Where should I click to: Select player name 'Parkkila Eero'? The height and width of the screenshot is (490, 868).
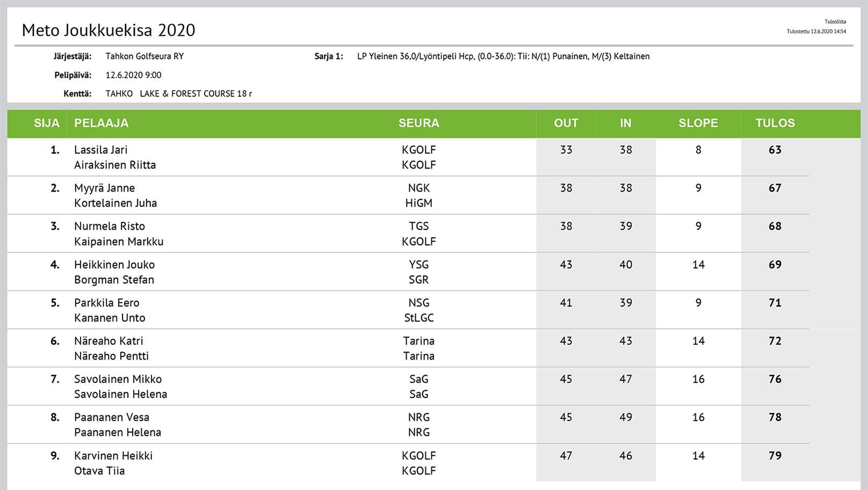(x=107, y=303)
